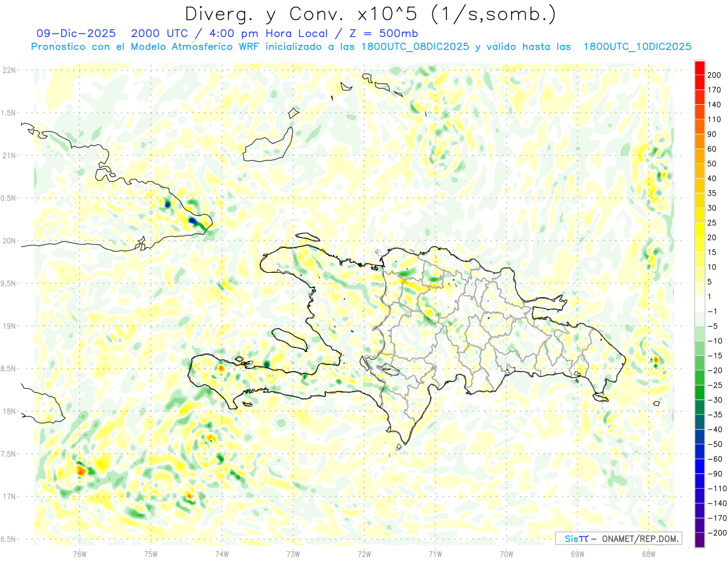The width and height of the screenshot is (728, 562).
Task: Click the '8.5N' latitude label
Action: point(9,369)
